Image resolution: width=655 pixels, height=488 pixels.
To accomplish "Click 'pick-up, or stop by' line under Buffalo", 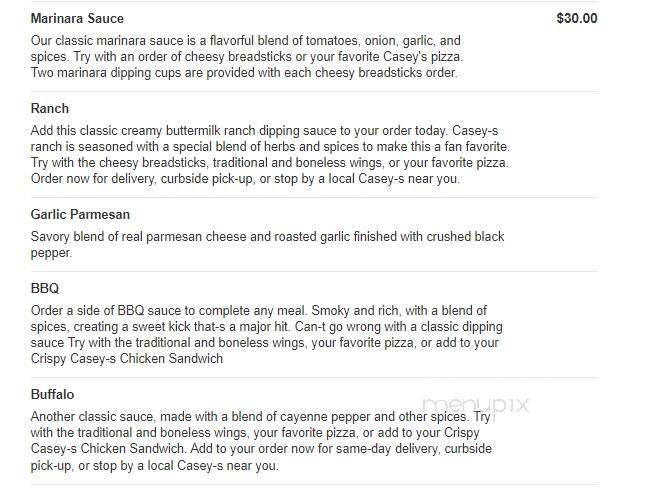I will point(155,465).
